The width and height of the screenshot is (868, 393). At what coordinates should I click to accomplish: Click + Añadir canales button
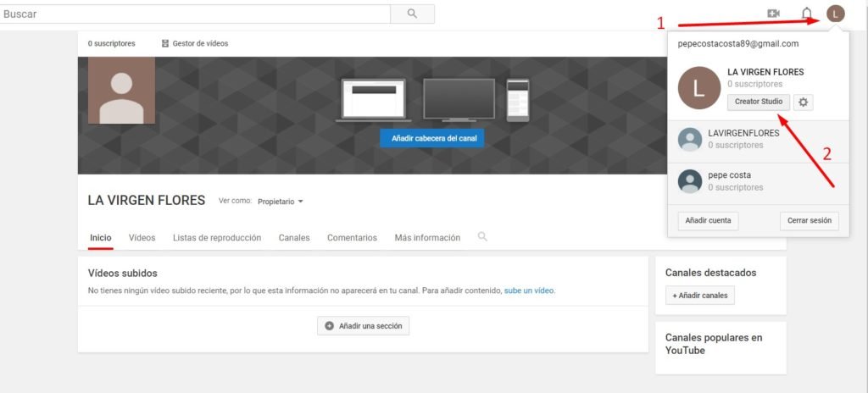pos(699,296)
